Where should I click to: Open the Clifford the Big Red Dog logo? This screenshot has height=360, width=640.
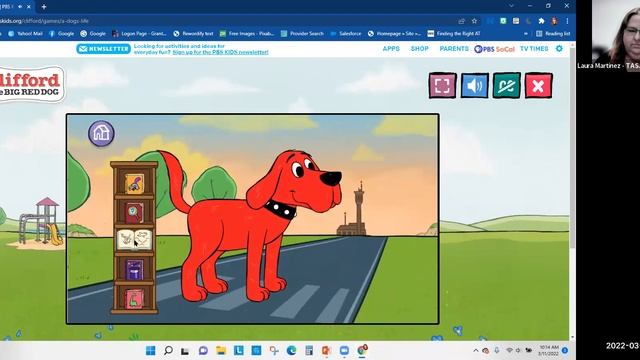pyautogui.click(x=31, y=85)
